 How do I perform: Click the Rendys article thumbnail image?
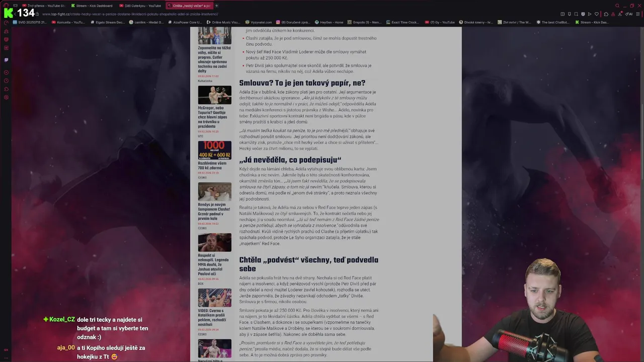coord(214,192)
